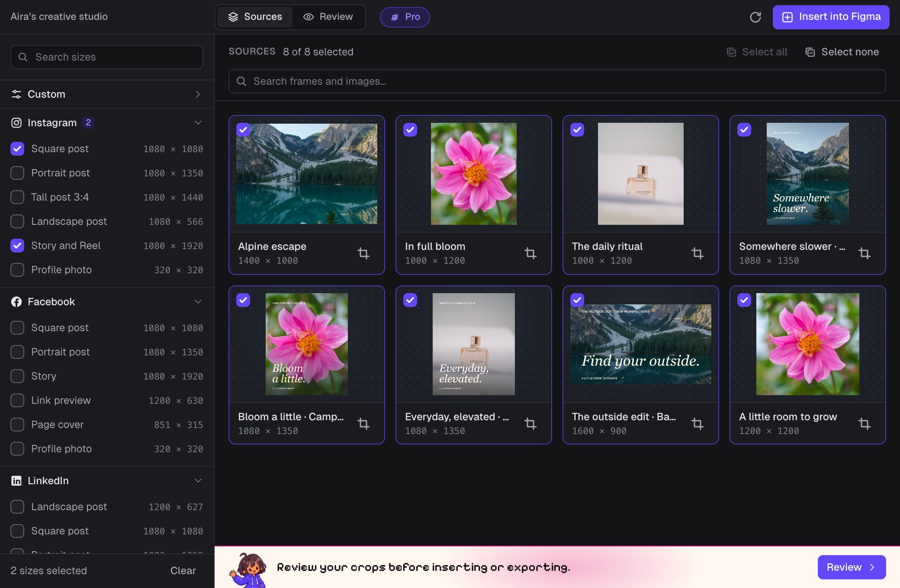This screenshot has height=588, width=900.
Task: Uncheck the Bloom a little source card
Action: (x=243, y=300)
